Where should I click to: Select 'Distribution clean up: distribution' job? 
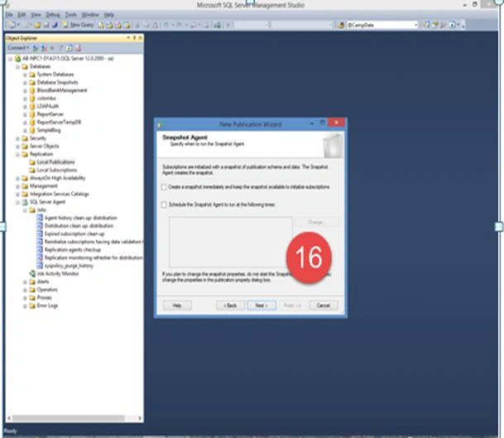[79, 226]
